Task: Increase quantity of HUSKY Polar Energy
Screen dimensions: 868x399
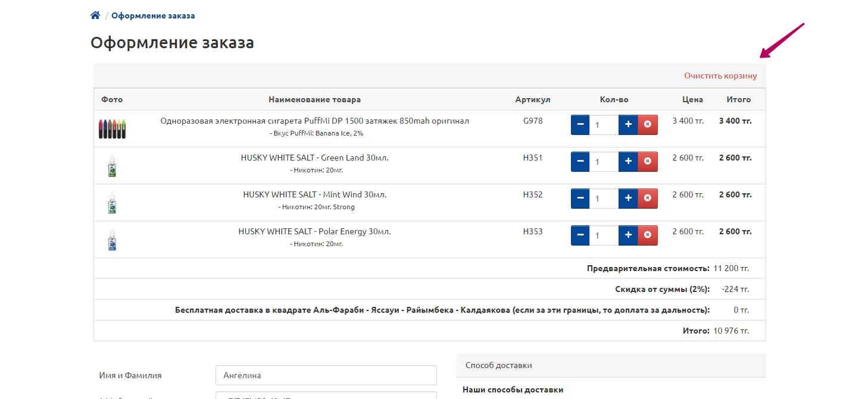Action: click(x=628, y=235)
